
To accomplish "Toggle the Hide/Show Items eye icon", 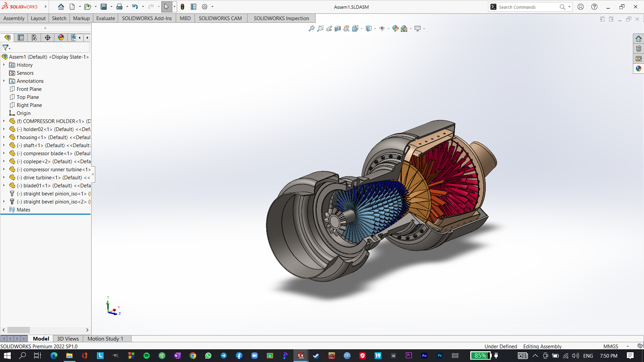I will click(382, 28).
